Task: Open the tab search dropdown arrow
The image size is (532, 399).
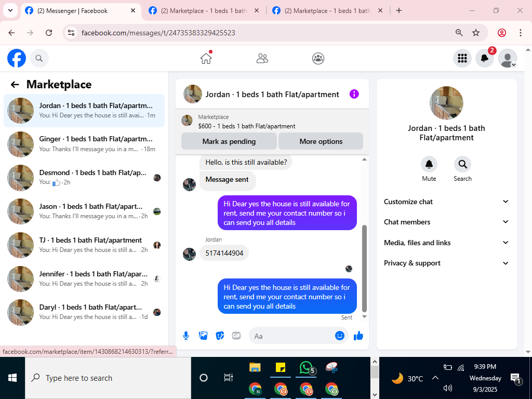Action: (10, 10)
